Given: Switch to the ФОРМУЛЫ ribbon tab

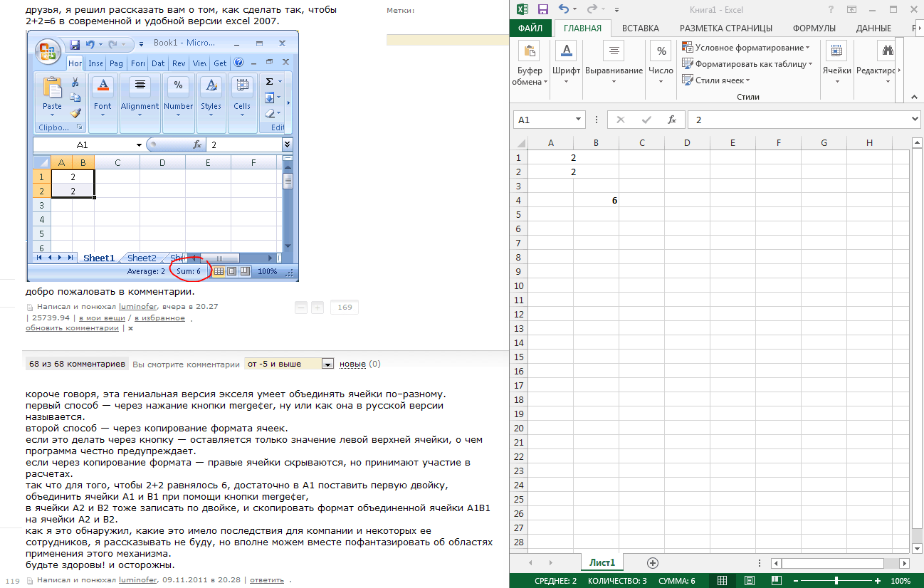Looking at the screenshot, I should point(814,28).
